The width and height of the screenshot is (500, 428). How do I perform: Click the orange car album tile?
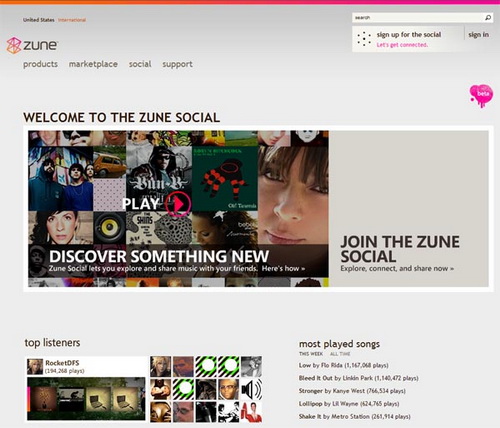(110, 162)
